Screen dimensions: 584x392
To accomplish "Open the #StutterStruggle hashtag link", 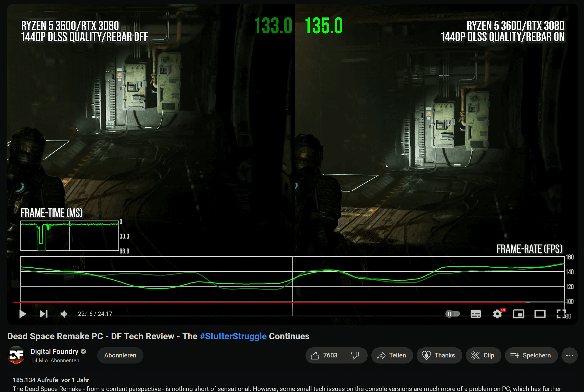I will pyautogui.click(x=233, y=336).
